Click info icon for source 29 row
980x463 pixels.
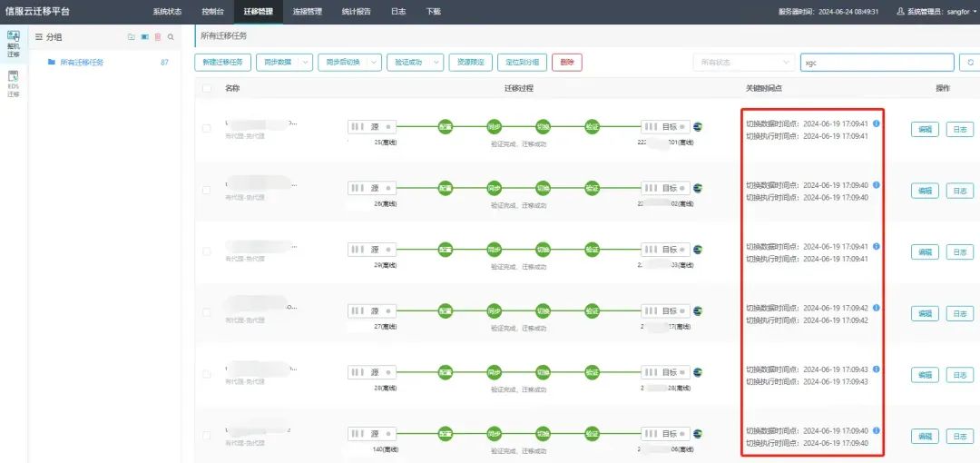pos(877,246)
